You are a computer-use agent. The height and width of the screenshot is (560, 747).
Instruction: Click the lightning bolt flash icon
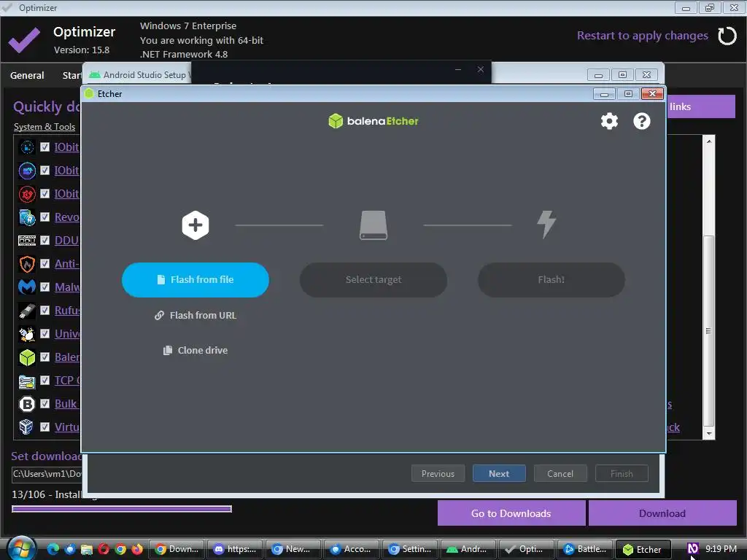pos(546,225)
